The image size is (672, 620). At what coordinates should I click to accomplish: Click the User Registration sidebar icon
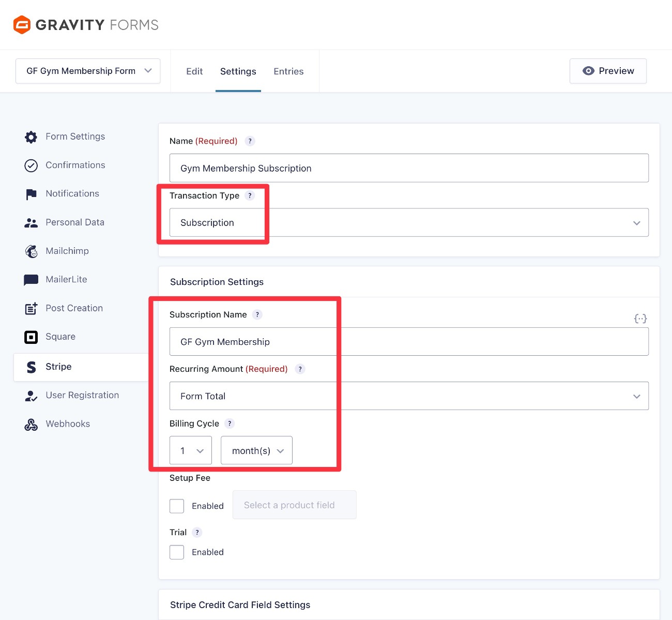pyautogui.click(x=31, y=395)
